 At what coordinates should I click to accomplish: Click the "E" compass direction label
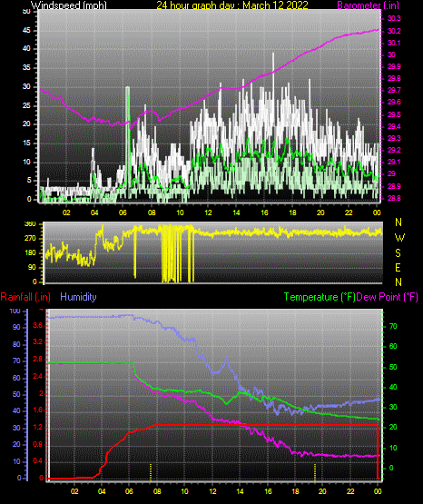[x=398, y=268]
